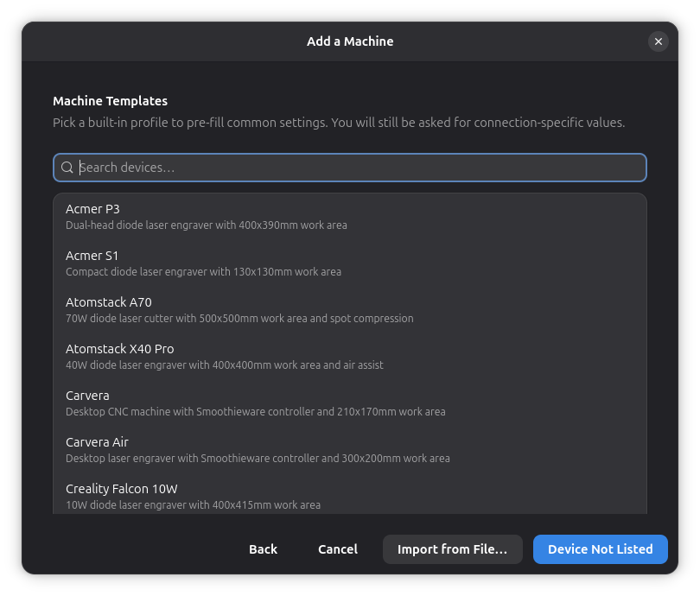Close the Add a Machine dialog
Image resolution: width=700 pixels, height=596 pixels.
click(x=658, y=41)
